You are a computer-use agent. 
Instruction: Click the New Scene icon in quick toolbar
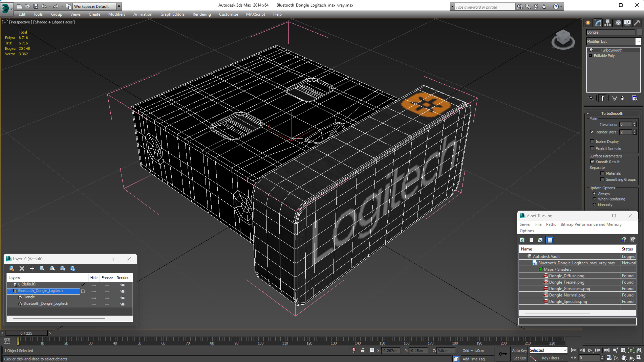click(19, 6)
